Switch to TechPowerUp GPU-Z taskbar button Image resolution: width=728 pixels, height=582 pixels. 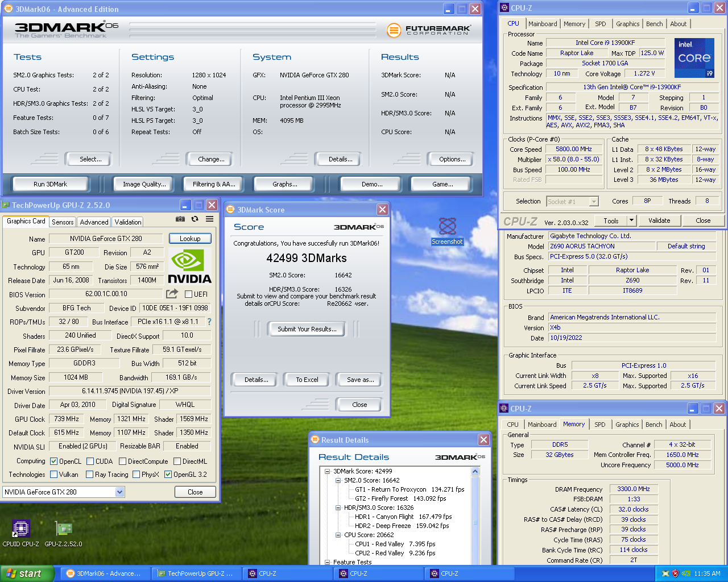[x=197, y=573]
